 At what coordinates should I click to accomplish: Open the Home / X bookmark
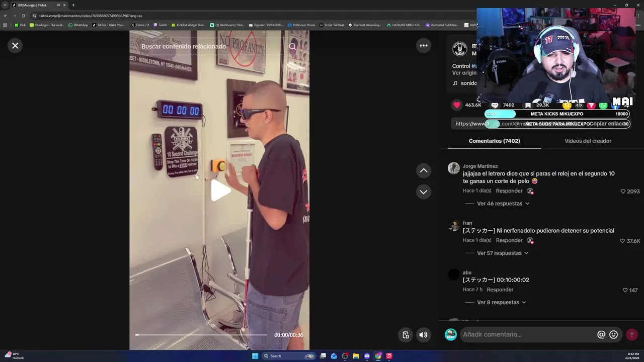click(140, 25)
